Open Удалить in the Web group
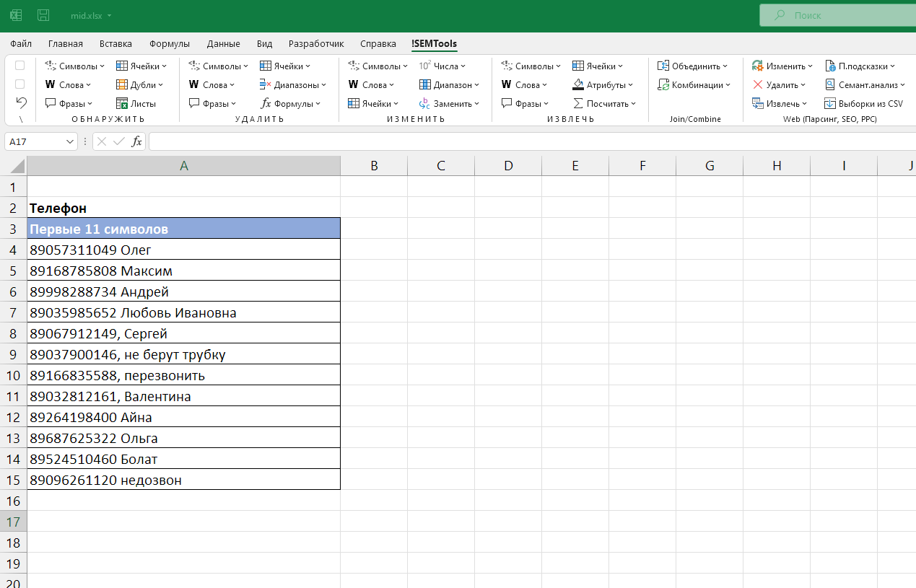The width and height of the screenshot is (916, 588). tap(779, 84)
